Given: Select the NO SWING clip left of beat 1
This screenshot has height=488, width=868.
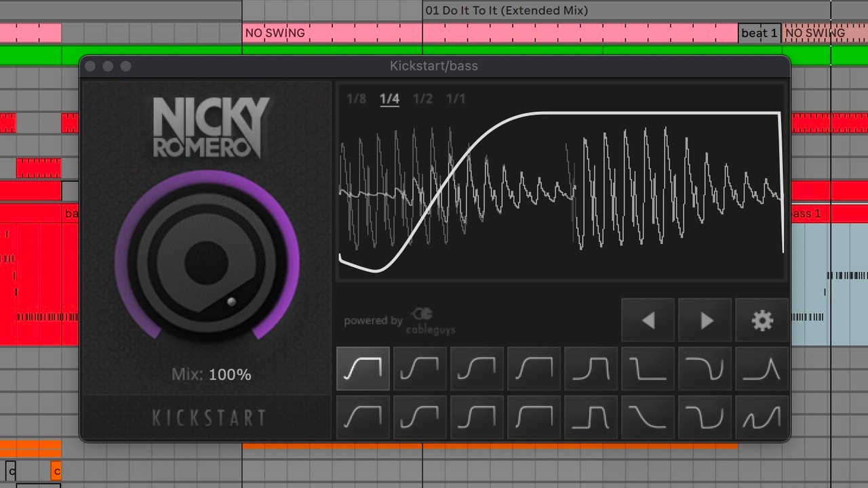Looking at the screenshot, I should (490, 33).
